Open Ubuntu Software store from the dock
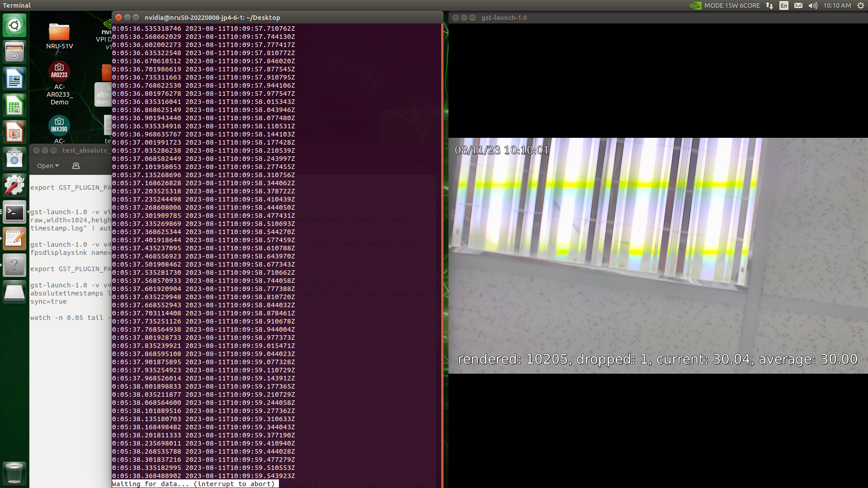Viewport: 868px width, 488px height. coord(14,159)
